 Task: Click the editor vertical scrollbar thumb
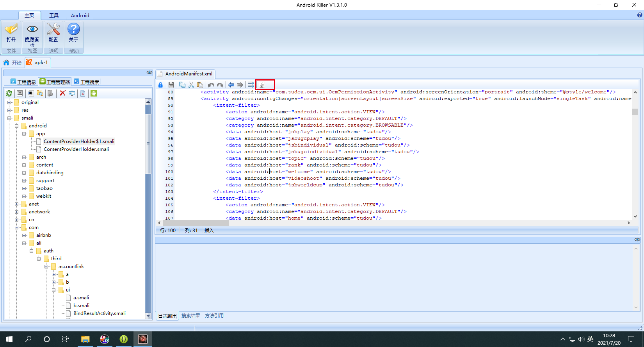(635, 112)
